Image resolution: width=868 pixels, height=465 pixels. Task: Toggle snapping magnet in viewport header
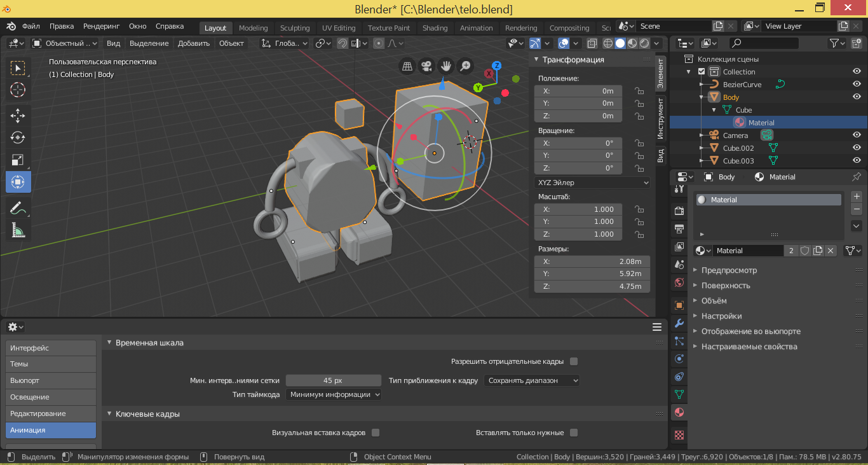pos(342,43)
